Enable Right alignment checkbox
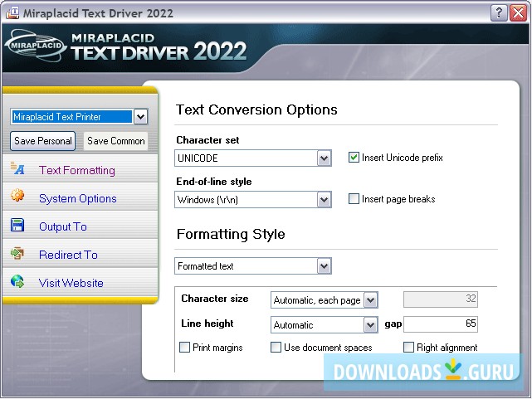The image size is (532, 399). click(408, 347)
